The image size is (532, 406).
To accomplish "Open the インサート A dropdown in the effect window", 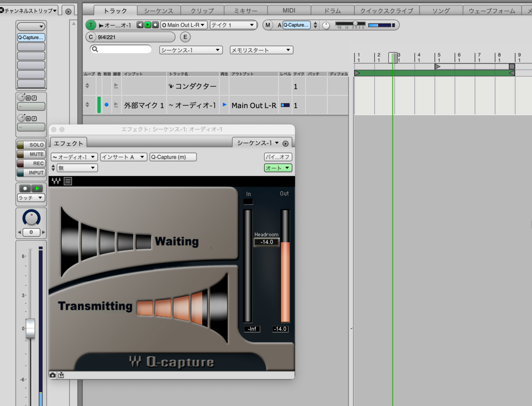I will (124, 157).
